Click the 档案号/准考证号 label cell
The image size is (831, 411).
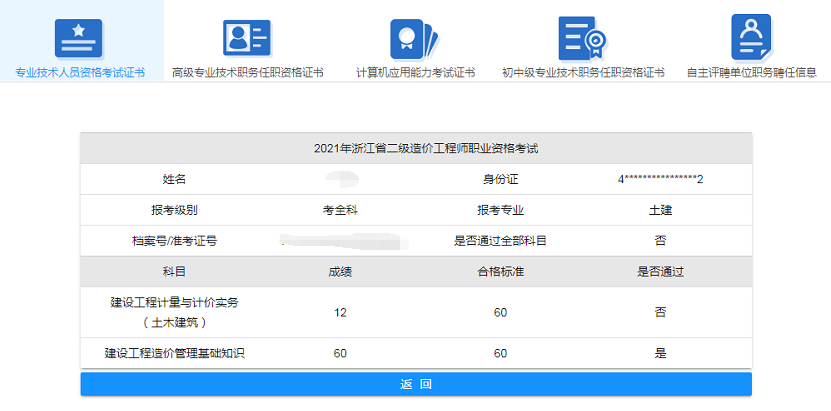point(174,241)
